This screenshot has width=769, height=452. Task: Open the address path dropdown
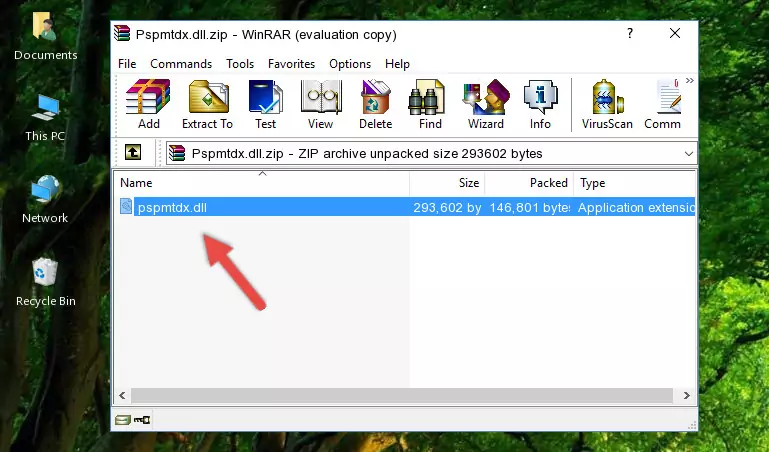point(689,154)
